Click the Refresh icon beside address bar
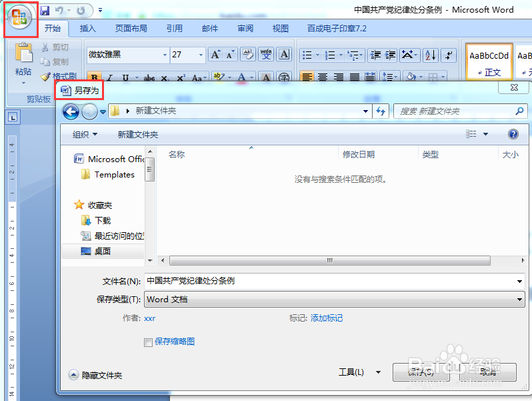Viewport: 532px width, 401px height. coord(381,111)
